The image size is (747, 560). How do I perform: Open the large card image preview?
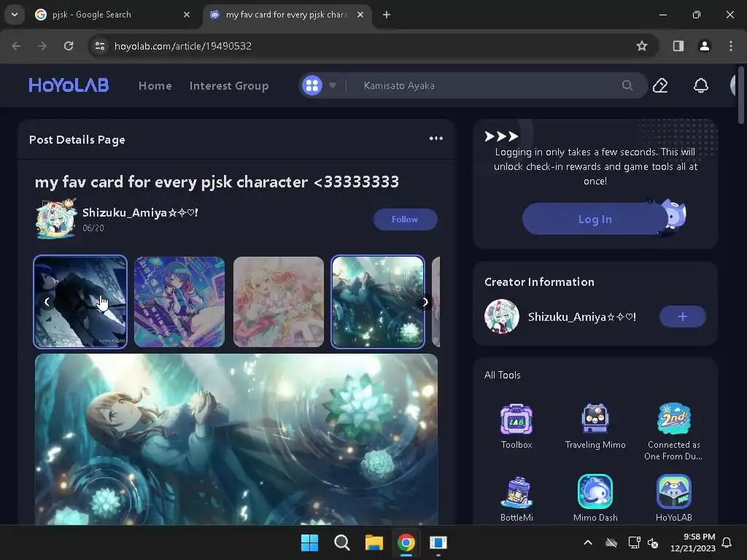click(x=236, y=439)
